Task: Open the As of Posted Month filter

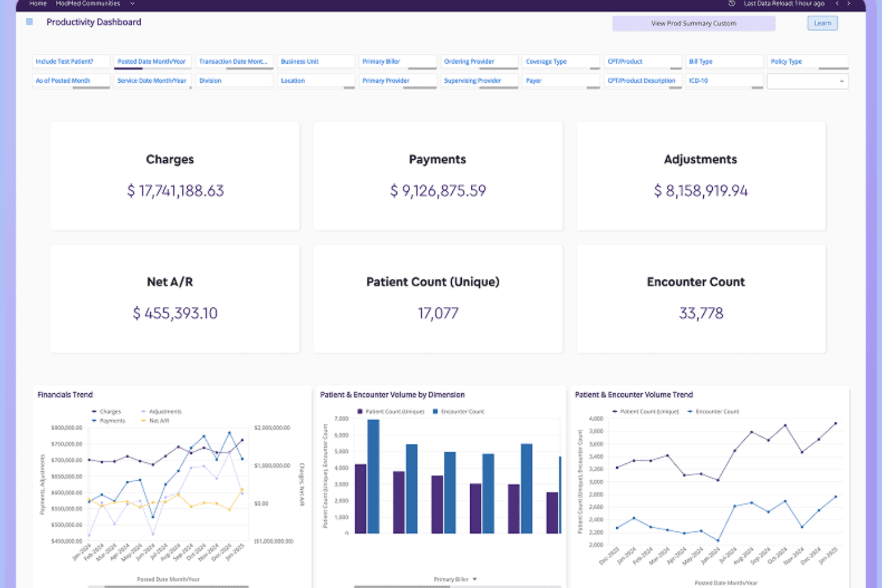Action: (x=71, y=81)
